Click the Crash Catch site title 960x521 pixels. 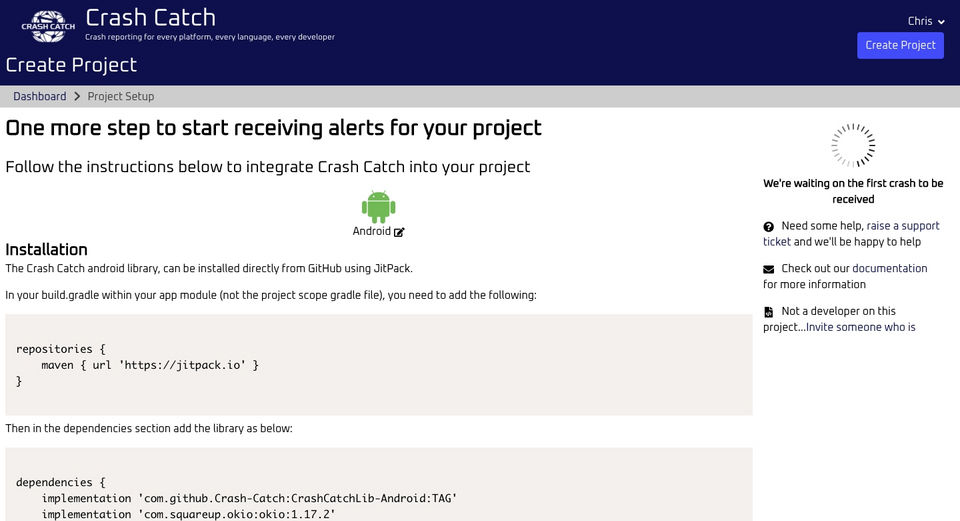click(x=150, y=18)
